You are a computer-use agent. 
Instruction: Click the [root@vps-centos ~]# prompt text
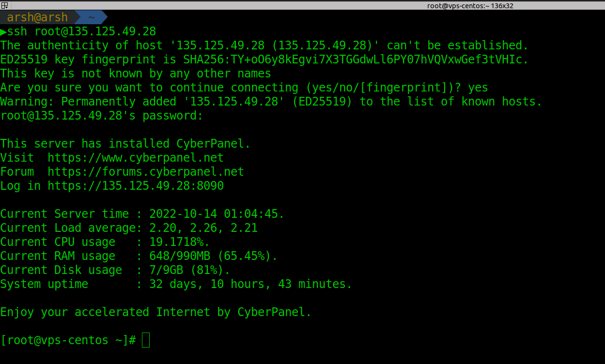tap(68, 340)
